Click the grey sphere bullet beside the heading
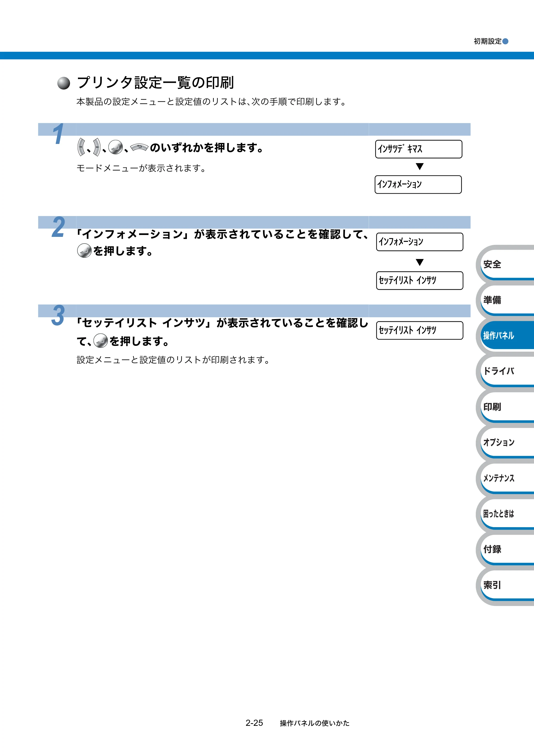 [x=64, y=83]
